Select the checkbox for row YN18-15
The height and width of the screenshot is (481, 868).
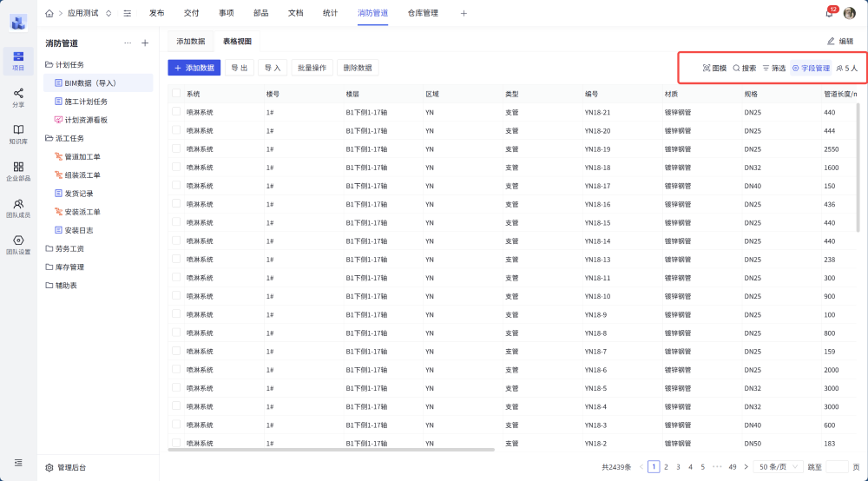176,222
